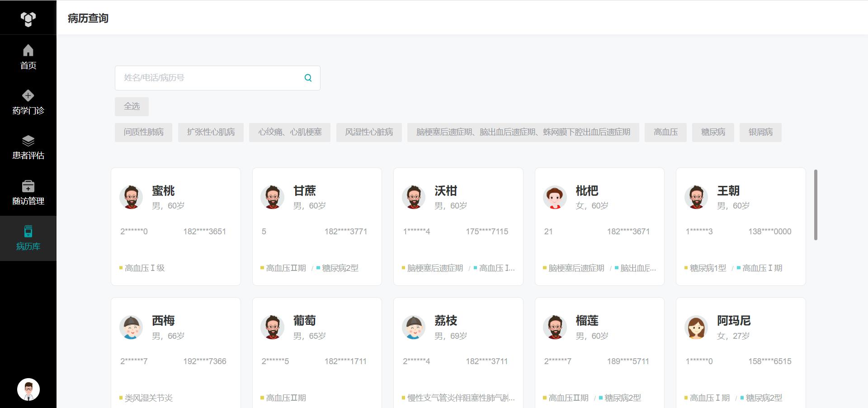Open patient card for 蜜桃
Image resolution: width=868 pixels, height=408 pixels.
click(x=175, y=226)
